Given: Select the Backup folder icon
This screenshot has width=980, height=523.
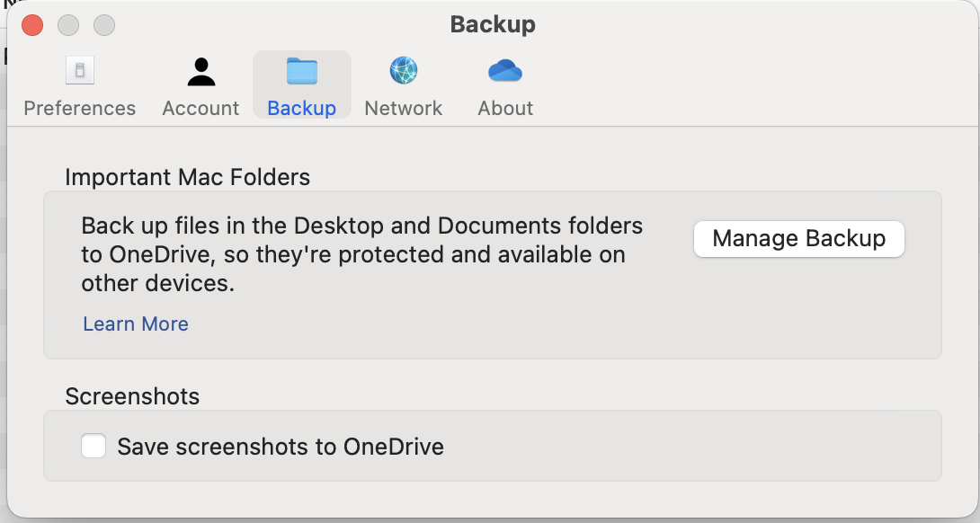Looking at the screenshot, I should (302, 71).
